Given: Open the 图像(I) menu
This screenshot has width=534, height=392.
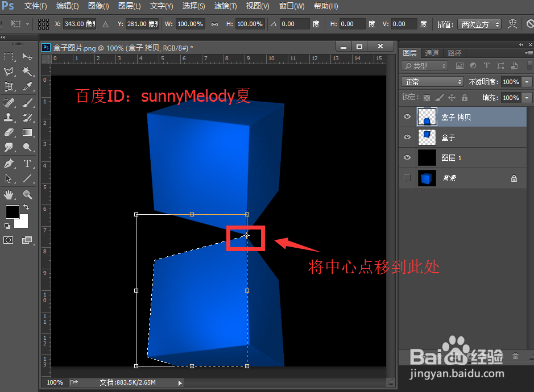Looking at the screenshot, I should 98,6.
